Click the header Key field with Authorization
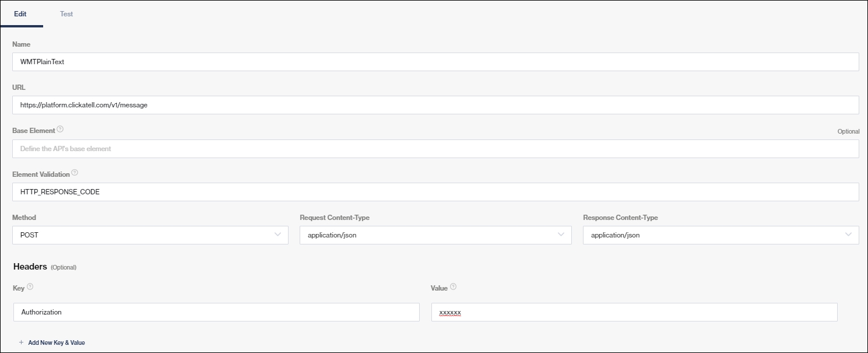This screenshot has height=353, width=868. [x=216, y=312]
